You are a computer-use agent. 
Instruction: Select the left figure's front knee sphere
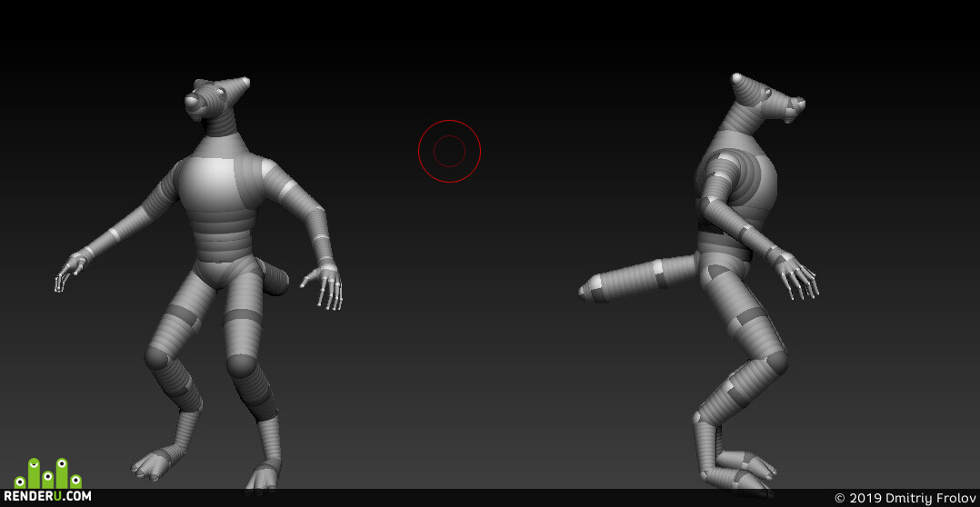[x=241, y=366]
